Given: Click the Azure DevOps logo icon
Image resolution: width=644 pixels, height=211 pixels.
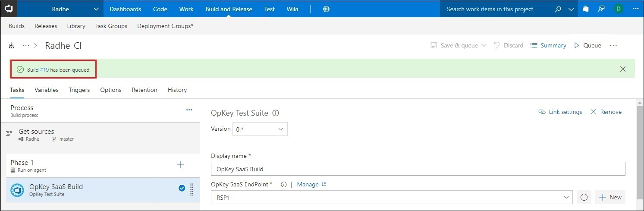Looking at the screenshot, I should click(9, 9).
